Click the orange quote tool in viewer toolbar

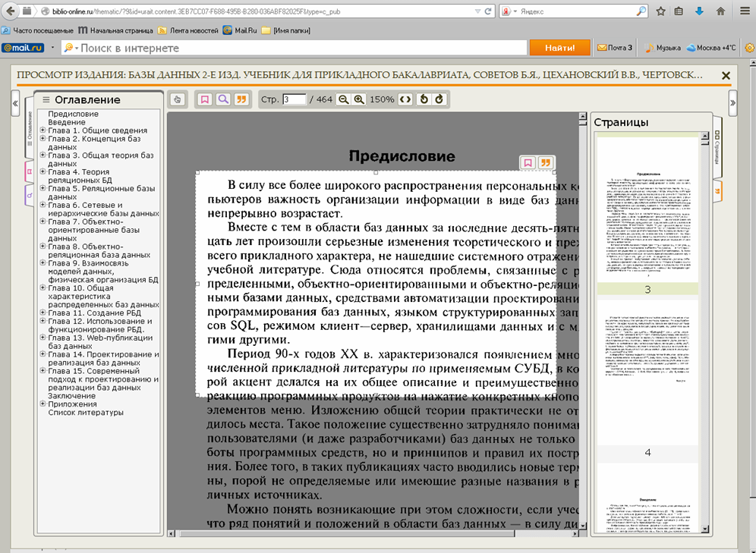(241, 99)
